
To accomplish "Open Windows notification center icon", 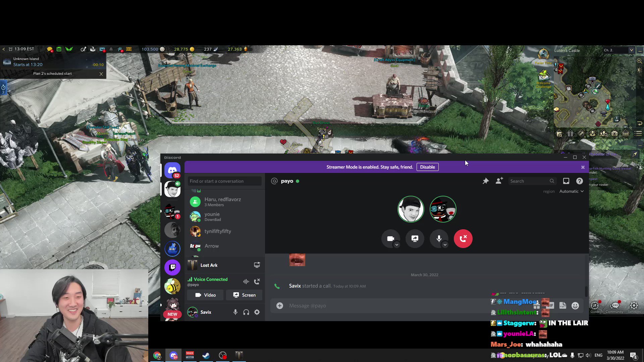I will click(x=634, y=355).
